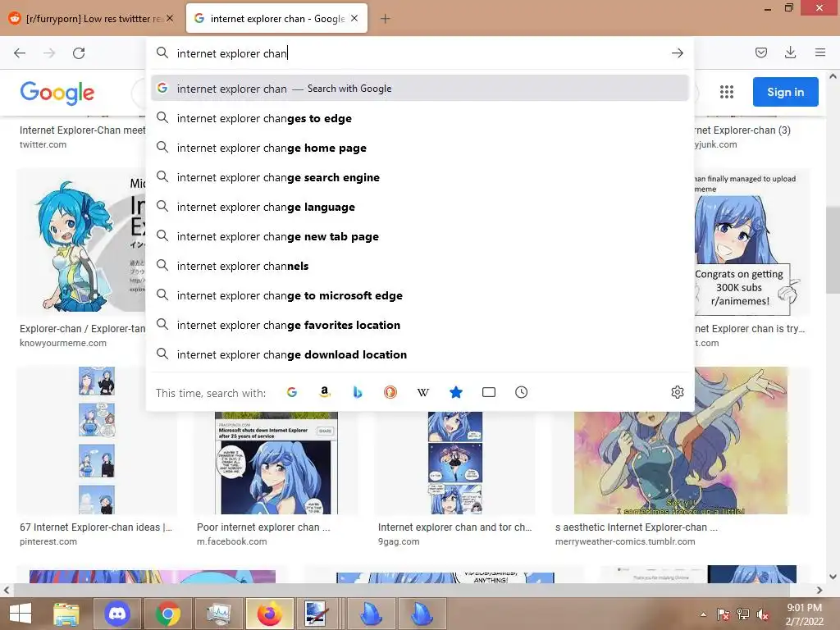
Task: Open the merryweather-comics.tumblr.com result thumbnail
Action: point(680,463)
